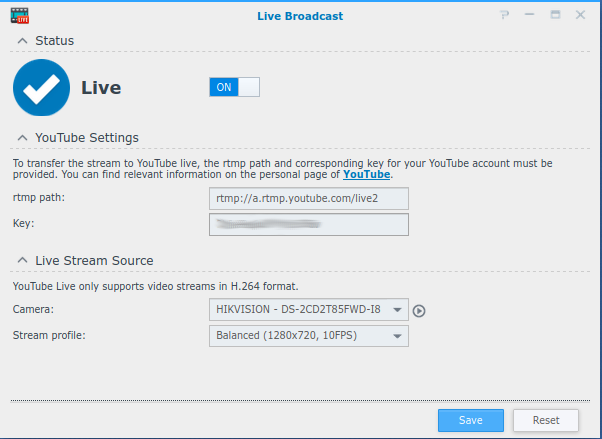602x439 pixels.
Task: Open the Stream profile dropdown
Action: point(309,336)
